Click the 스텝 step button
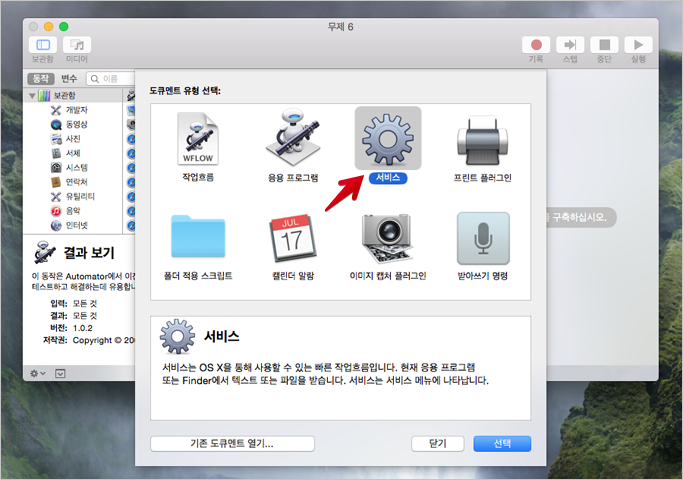 pos(570,45)
